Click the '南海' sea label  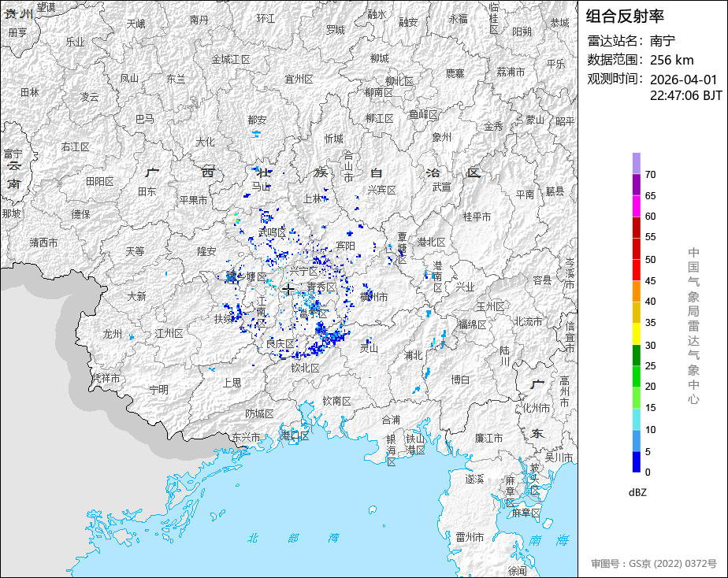pos(549,540)
